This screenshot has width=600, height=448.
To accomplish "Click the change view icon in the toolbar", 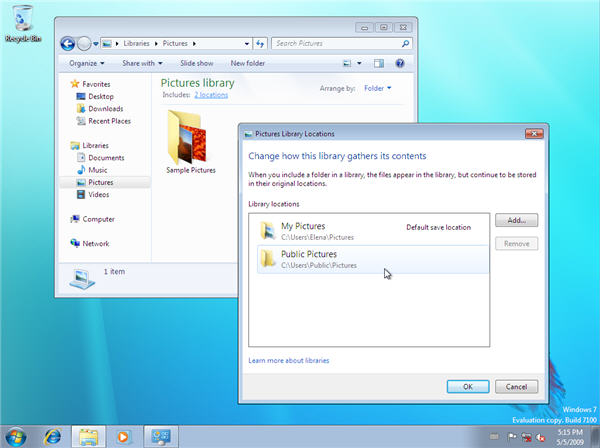I will point(347,63).
